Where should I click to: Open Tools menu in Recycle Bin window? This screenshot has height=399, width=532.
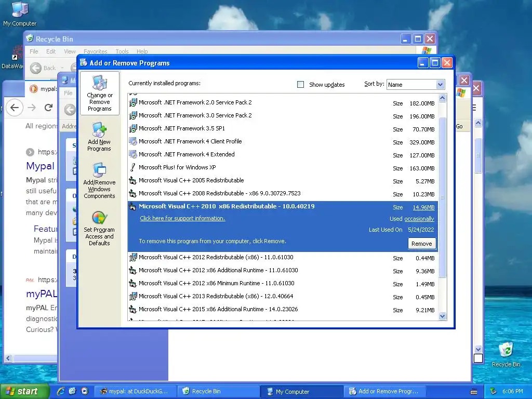(122, 51)
